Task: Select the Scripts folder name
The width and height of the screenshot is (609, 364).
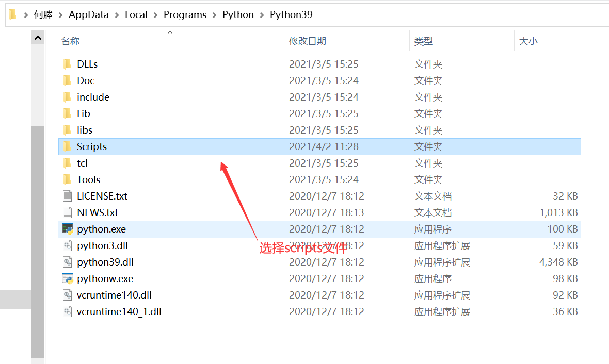Action: [x=92, y=147]
